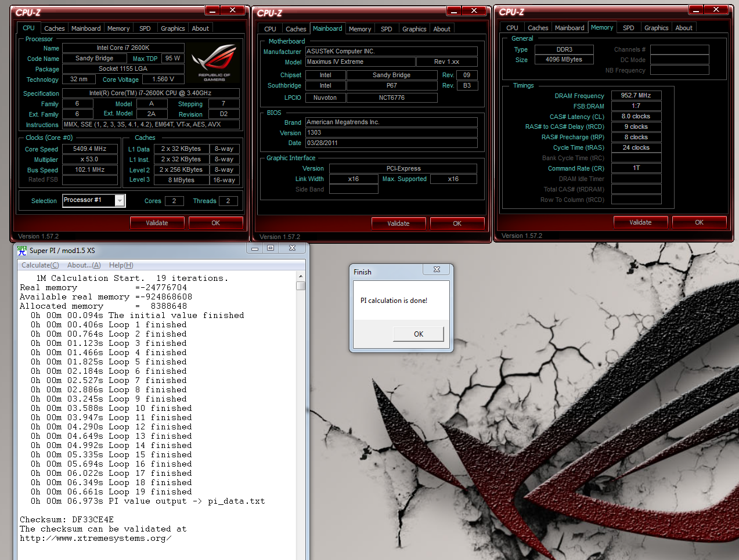This screenshot has height=560, width=739.
Task: Open Caches tab in Memory CPU-Z window
Action: (538, 28)
